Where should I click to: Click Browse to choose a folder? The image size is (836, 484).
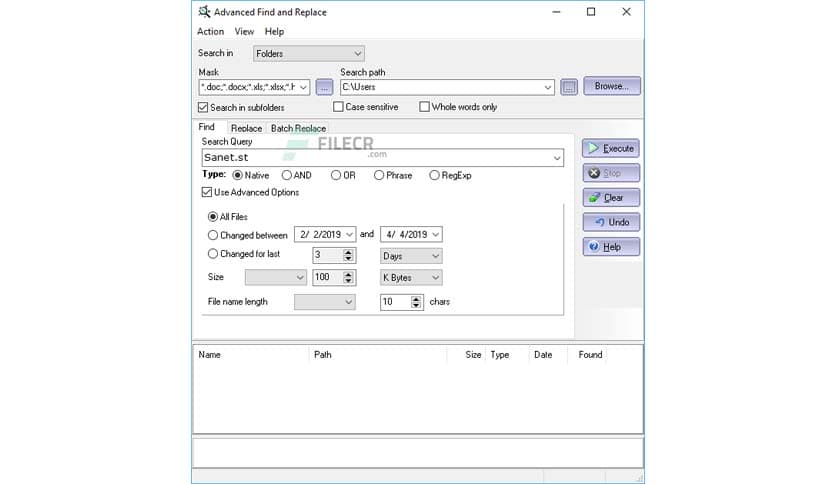[612, 86]
